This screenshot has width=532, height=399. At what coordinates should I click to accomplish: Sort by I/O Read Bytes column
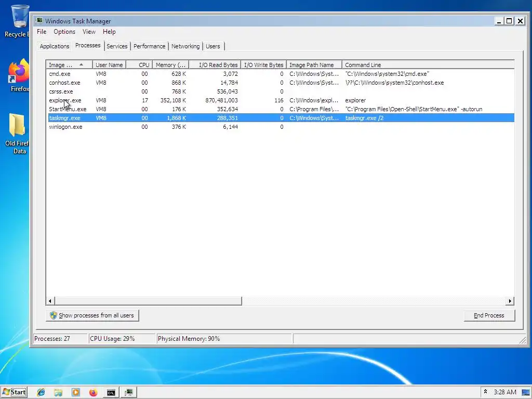click(x=215, y=65)
